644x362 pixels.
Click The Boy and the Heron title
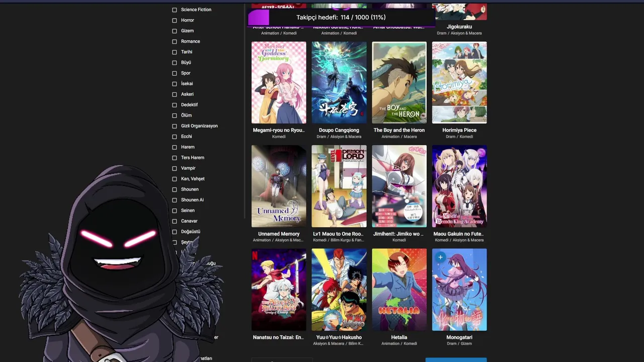(x=399, y=130)
